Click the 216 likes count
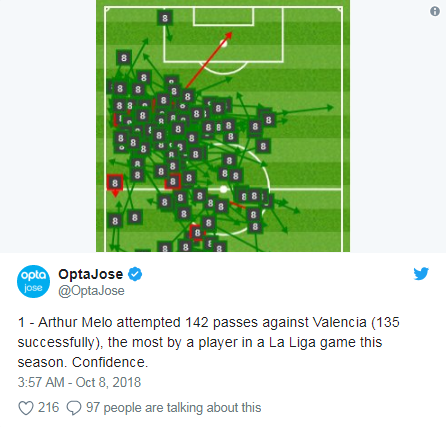 pos(48,408)
